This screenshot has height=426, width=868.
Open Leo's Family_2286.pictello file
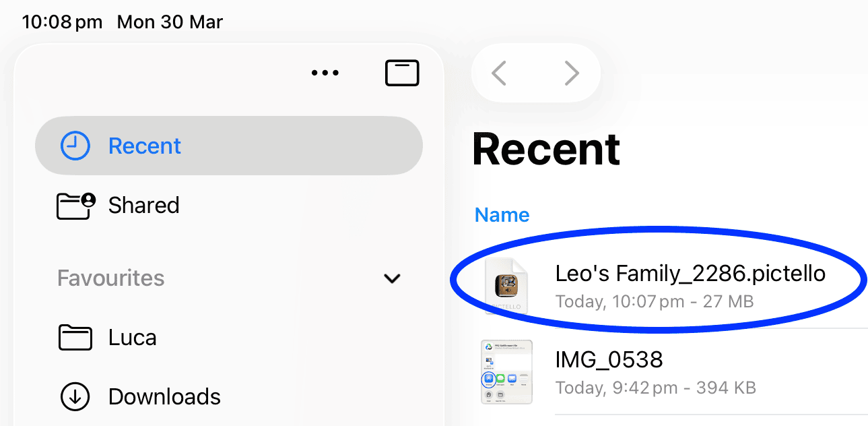click(x=690, y=274)
